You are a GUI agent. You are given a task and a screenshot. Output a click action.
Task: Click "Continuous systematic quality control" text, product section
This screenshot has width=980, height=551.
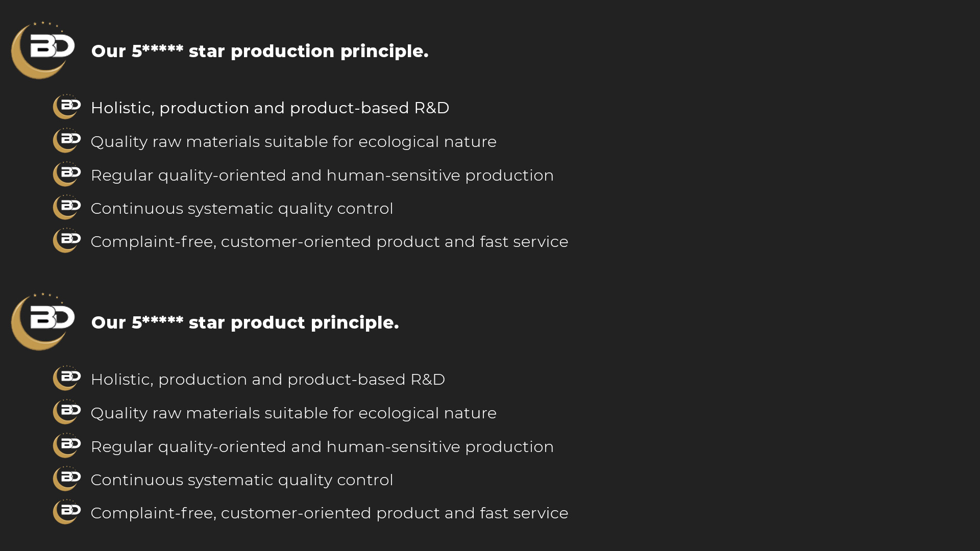[241, 480]
